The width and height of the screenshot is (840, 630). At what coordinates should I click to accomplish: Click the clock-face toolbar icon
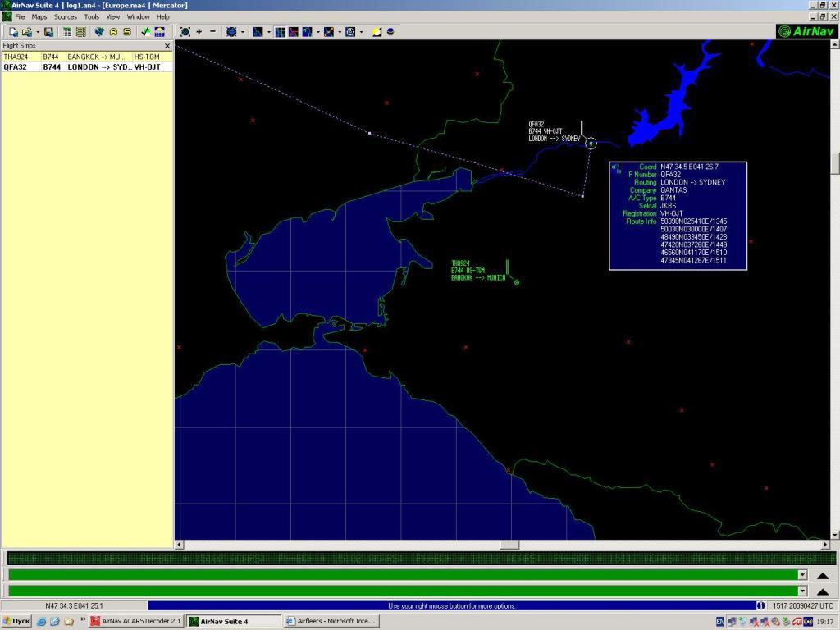350,32
